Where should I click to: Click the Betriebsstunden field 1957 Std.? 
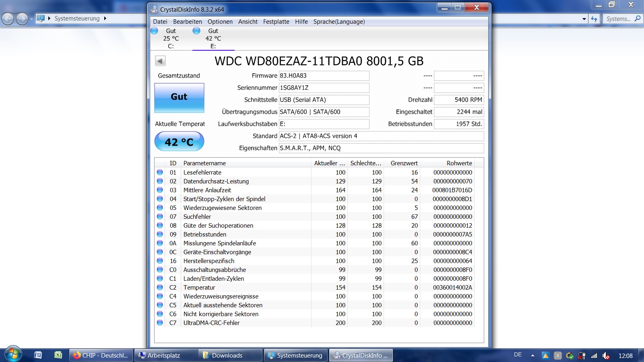coord(459,124)
